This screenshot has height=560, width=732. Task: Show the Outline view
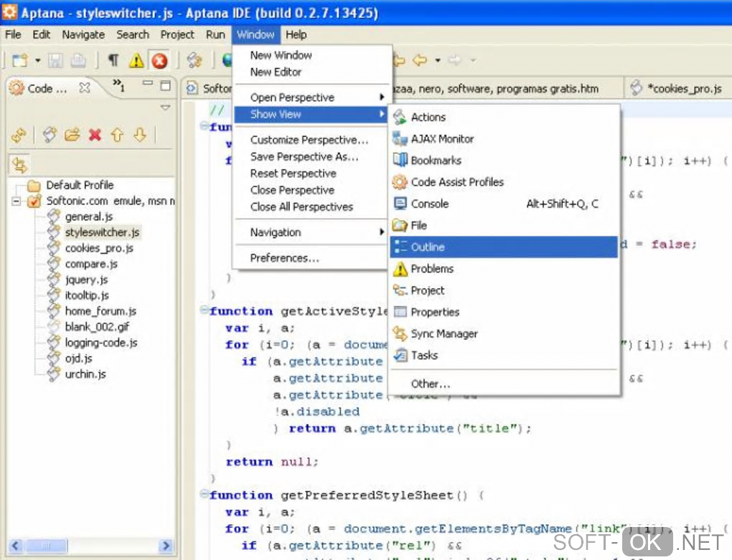[x=504, y=247]
